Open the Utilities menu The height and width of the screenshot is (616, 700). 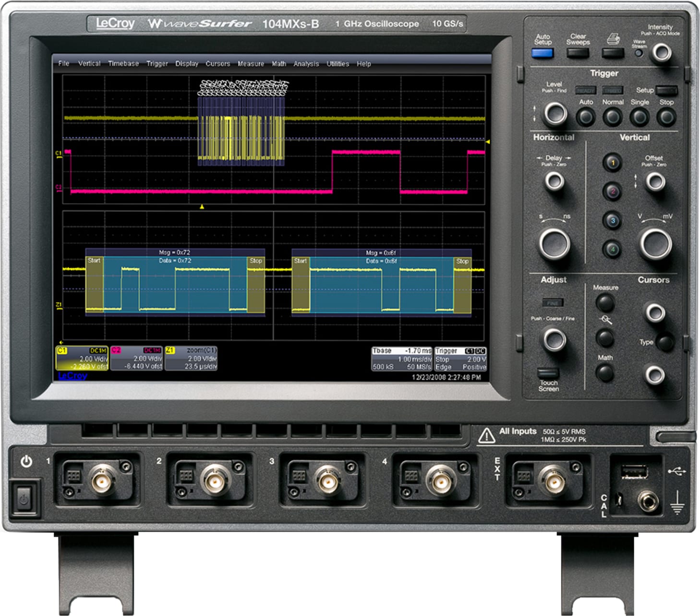[x=338, y=63]
